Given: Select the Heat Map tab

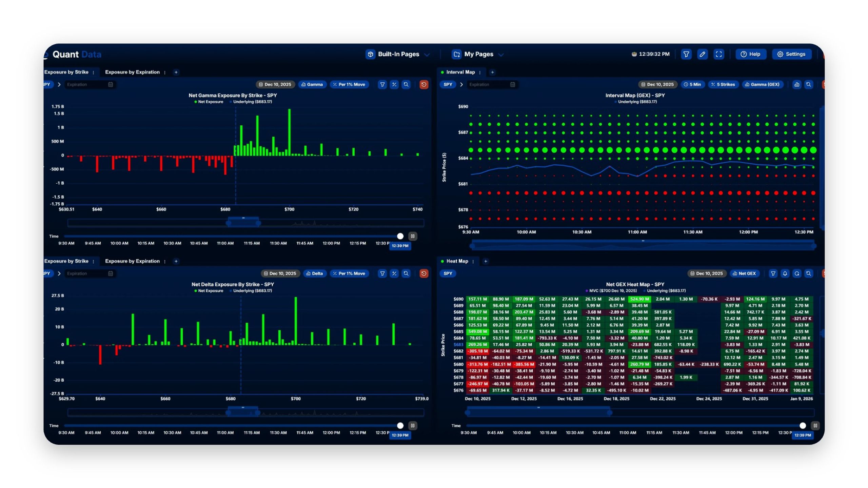Looking at the screenshot, I should click(457, 261).
